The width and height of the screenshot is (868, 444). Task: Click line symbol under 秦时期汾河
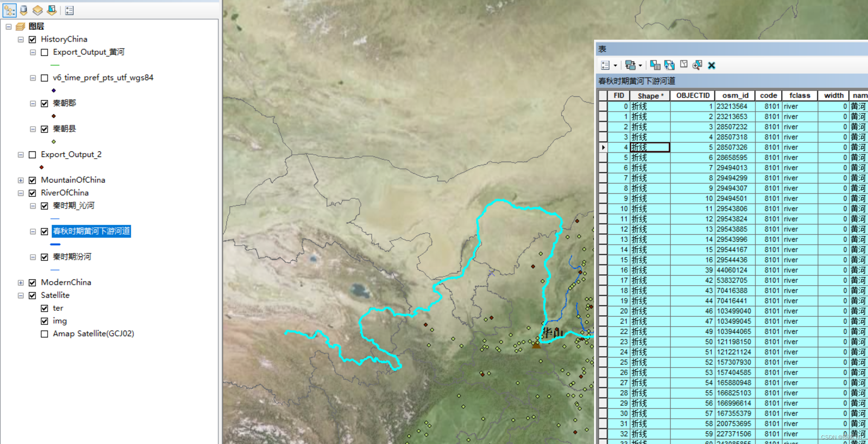tap(55, 270)
